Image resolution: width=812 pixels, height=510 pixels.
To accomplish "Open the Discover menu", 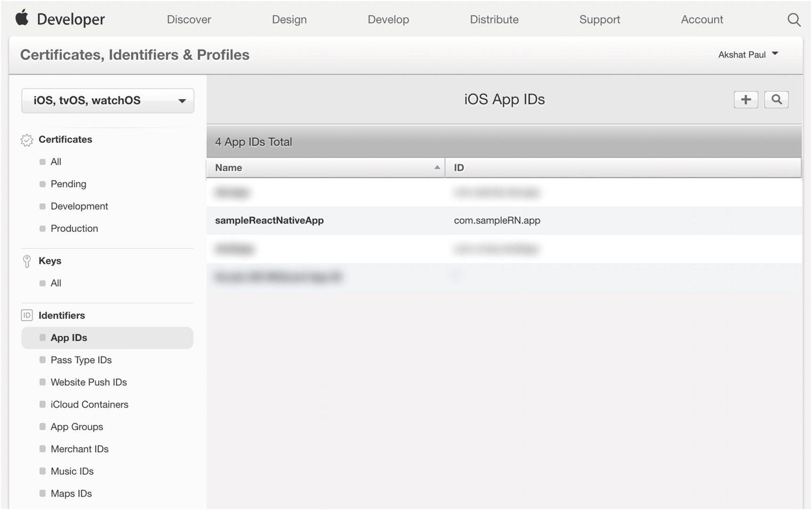I will pos(189,20).
